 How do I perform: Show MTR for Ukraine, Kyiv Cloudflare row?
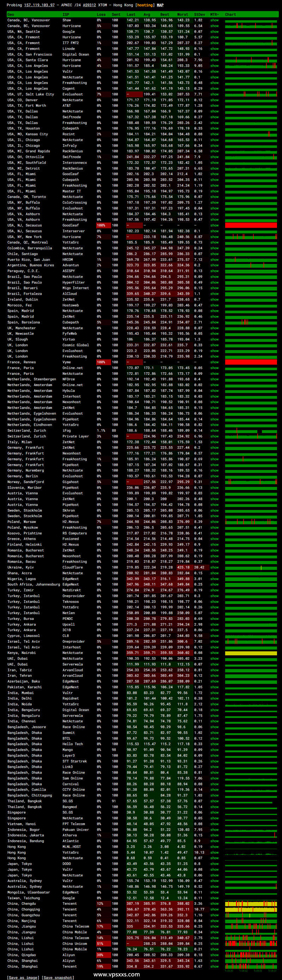point(215,567)
